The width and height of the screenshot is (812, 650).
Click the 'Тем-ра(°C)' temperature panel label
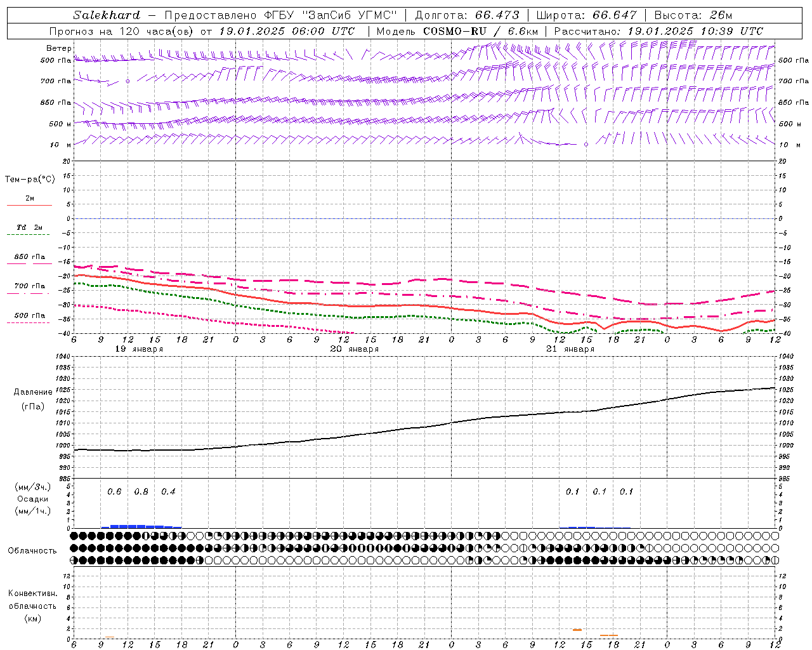(30, 180)
